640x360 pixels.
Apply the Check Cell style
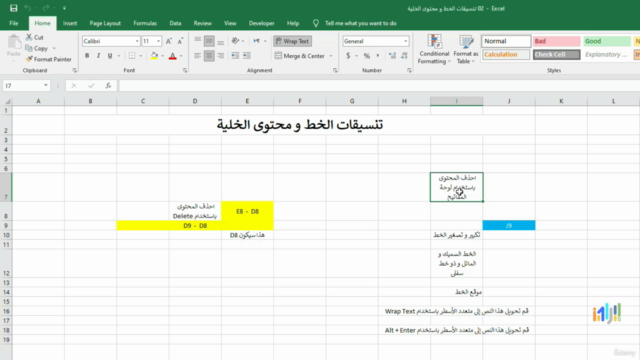(556, 54)
